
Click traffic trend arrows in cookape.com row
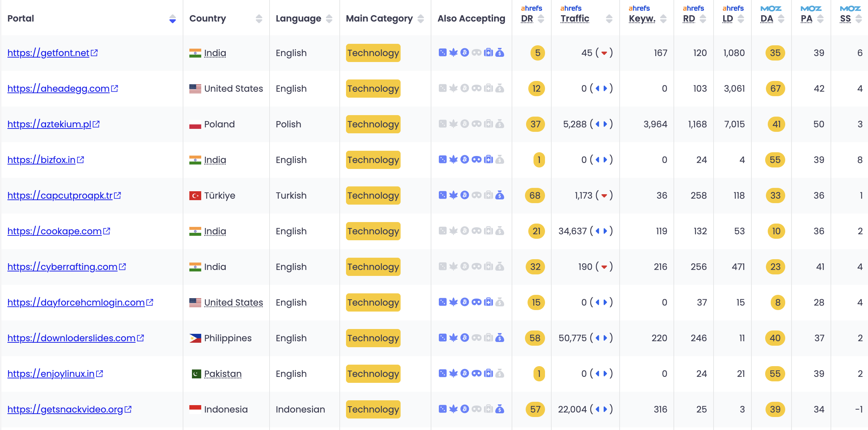[601, 231]
